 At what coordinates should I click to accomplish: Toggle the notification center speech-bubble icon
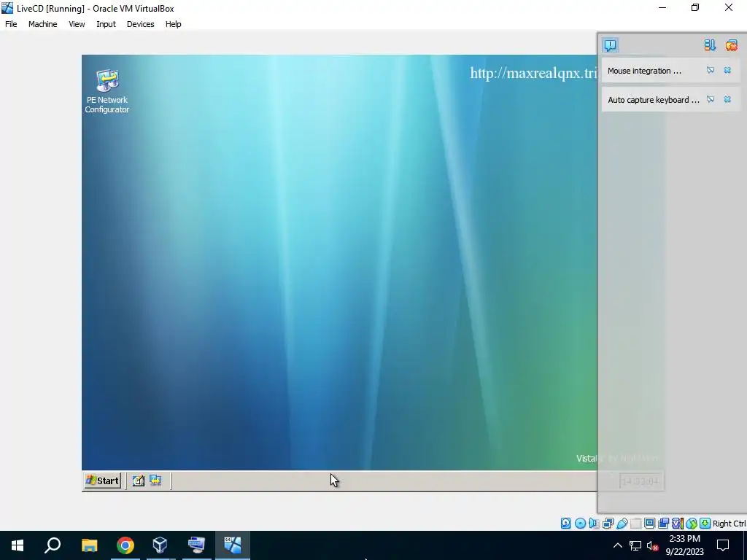click(x=611, y=45)
